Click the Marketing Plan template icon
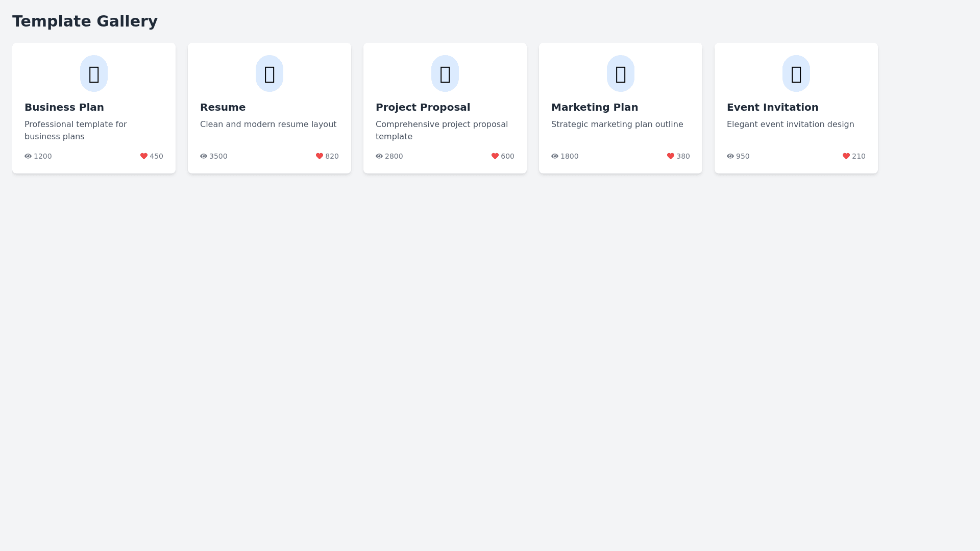The height and width of the screenshot is (551, 980). click(621, 73)
